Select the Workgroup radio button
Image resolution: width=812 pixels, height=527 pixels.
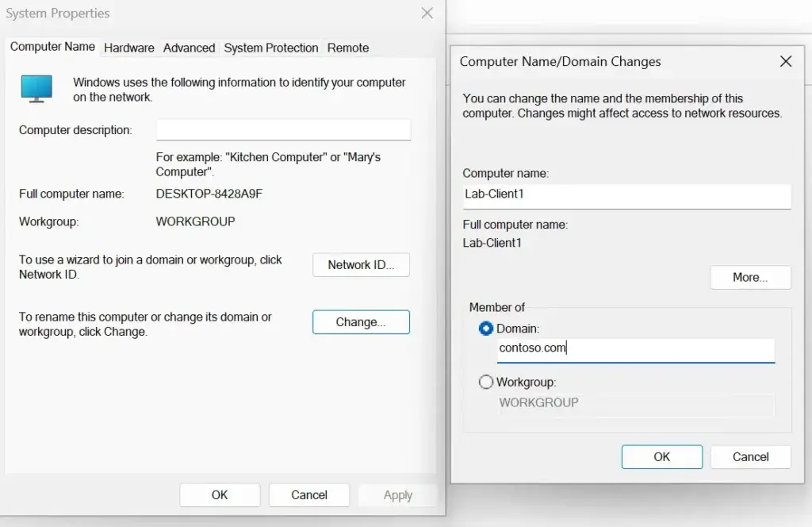[x=486, y=382]
